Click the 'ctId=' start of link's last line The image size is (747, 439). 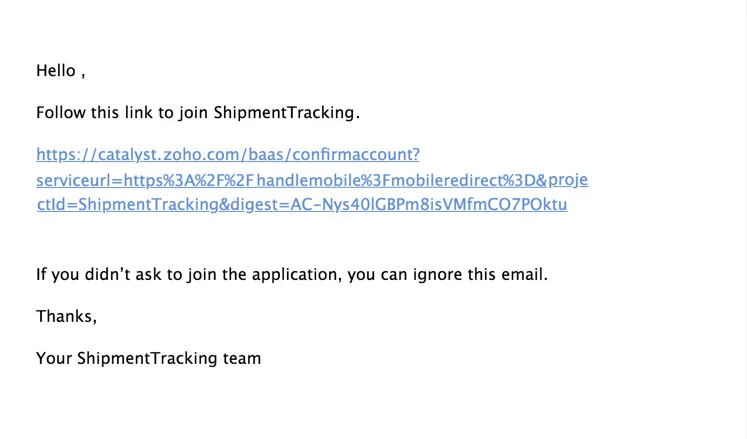(57, 204)
